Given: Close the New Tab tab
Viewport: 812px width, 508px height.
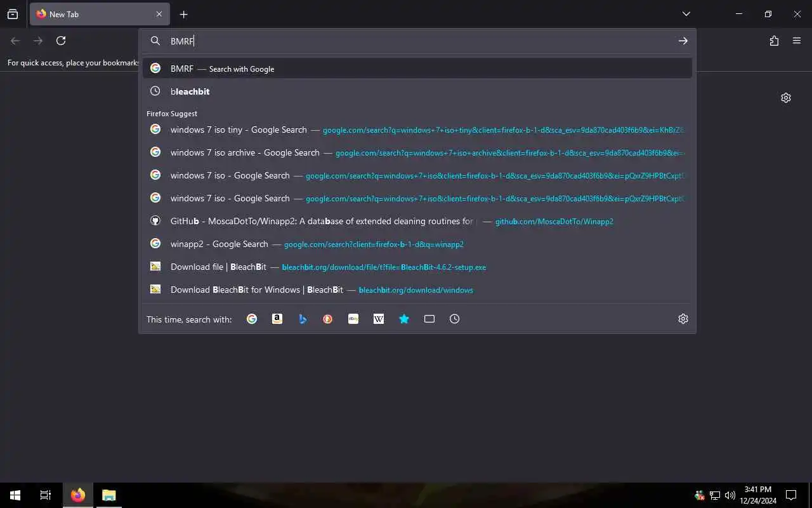Looking at the screenshot, I should 159,14.
